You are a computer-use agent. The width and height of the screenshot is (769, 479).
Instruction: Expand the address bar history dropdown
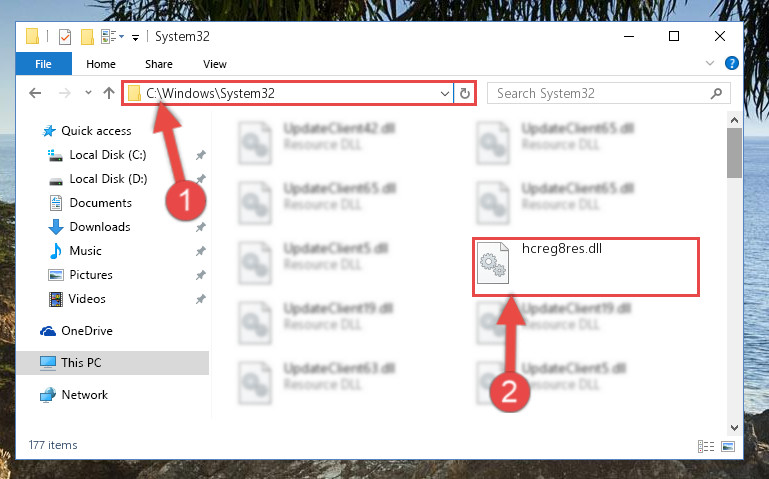445,93
